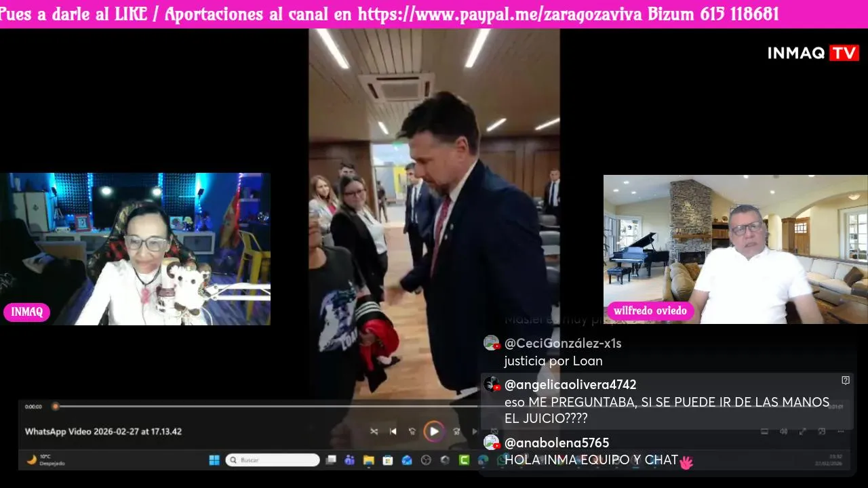This screenshot has width=868, height=488.
Task: Skip forward 30 seconds button
Action: (x=457, y=431)
